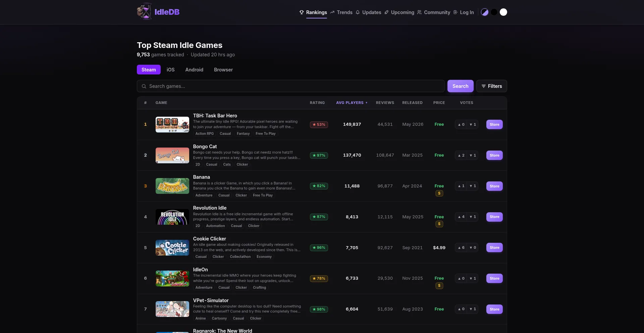The height and width of the screenshot is (333, 644).
Task: Open the Store page for TBH: Task Bar Hero
Action: click(x=494, y=124)
